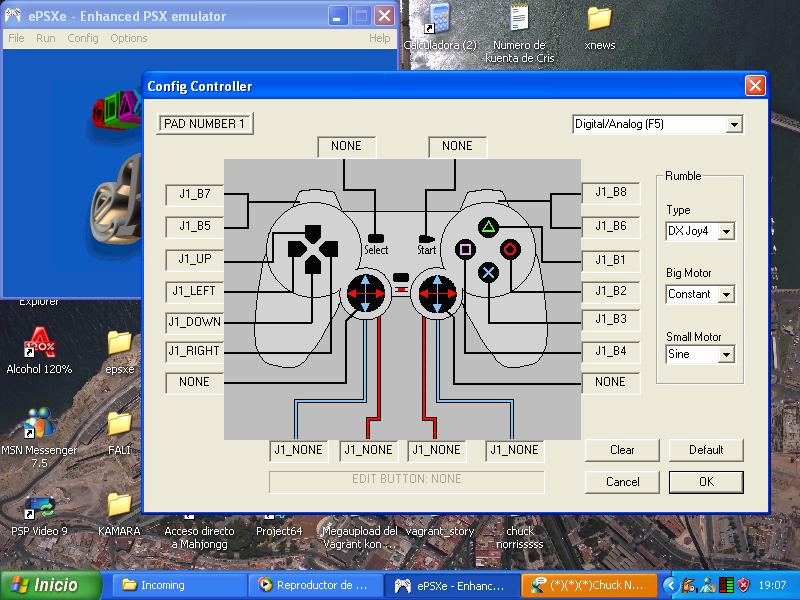Open Numero de kuenta de Cris file

[x=519, y=33]
